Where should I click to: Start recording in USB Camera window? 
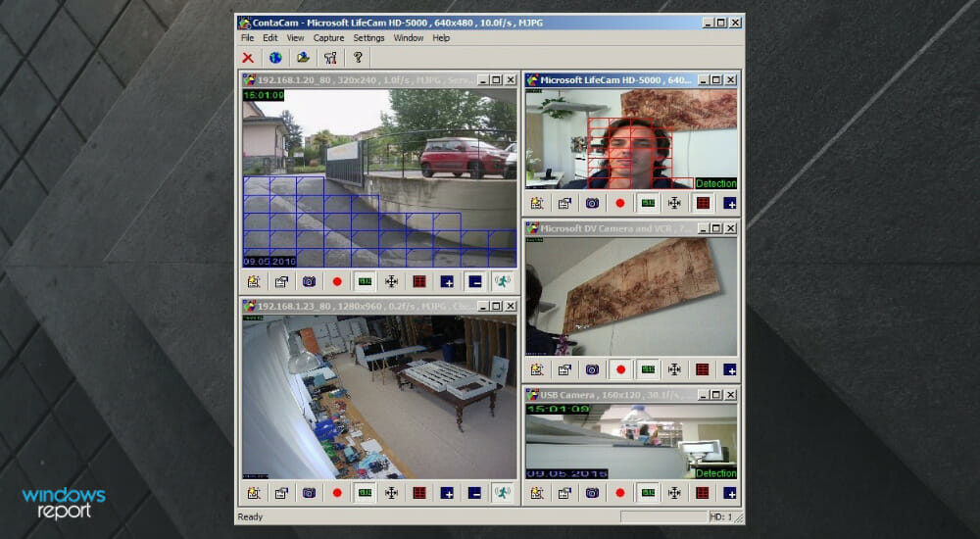[620, 493]
